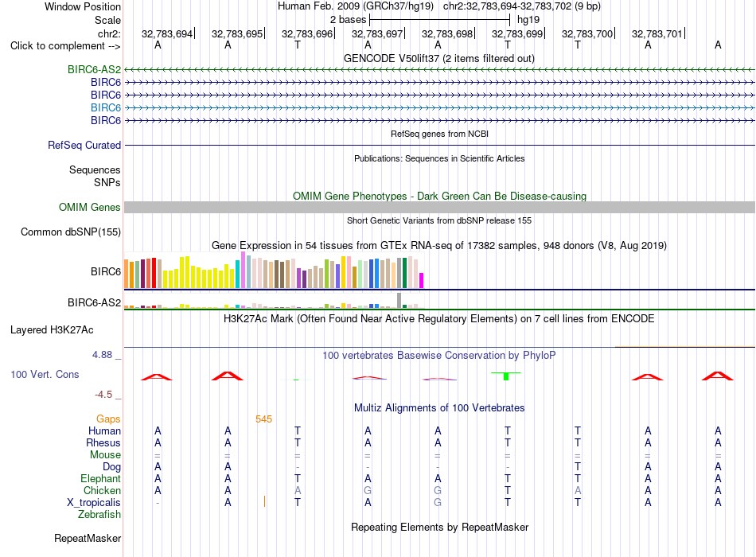Click the '2 bases' scale bar text
Viewport: 756px width, 557px height.
point(348,20)
